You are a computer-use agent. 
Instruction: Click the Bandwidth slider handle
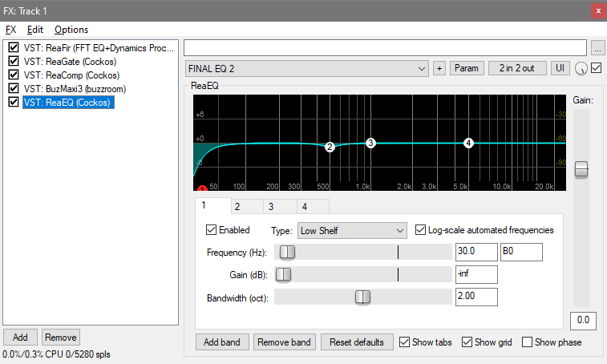[362, 297]
